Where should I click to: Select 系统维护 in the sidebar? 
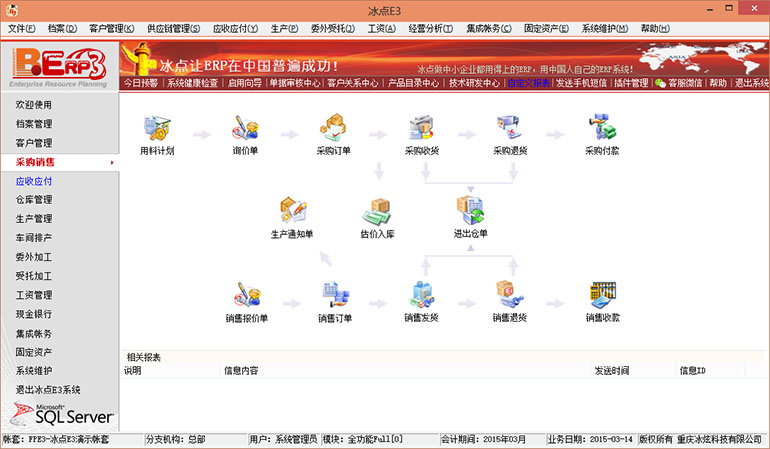[x=33, y=371]
